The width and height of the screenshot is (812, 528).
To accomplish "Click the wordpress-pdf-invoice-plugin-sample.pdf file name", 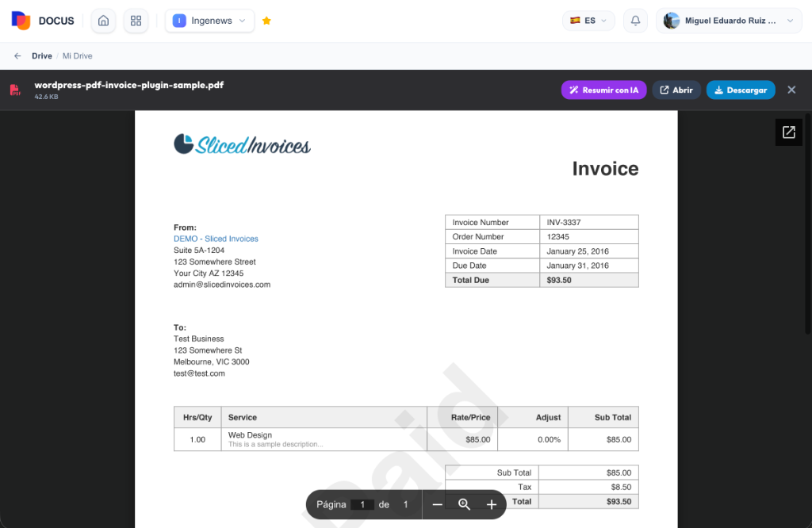I will (129, 85).
